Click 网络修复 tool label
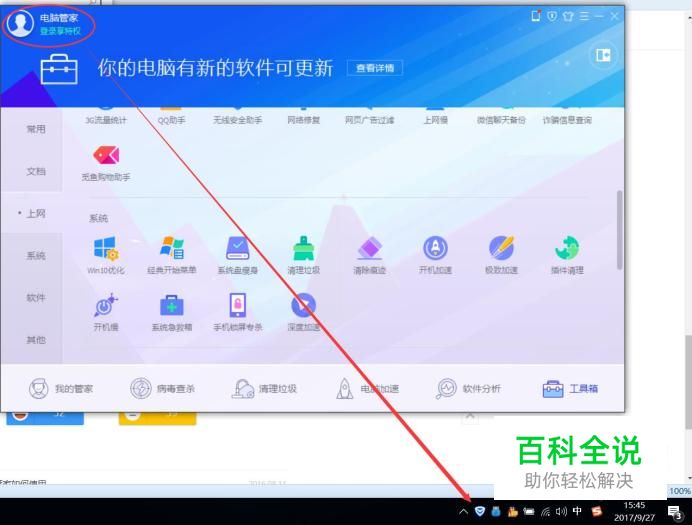This screenshot has height=525, width=692. 304,120
